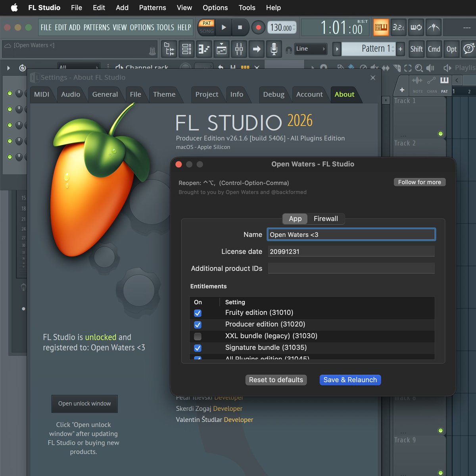Screen dimensions: 476x476
Task: Click the playlist back chevron button
Action: tap(457, 80)
